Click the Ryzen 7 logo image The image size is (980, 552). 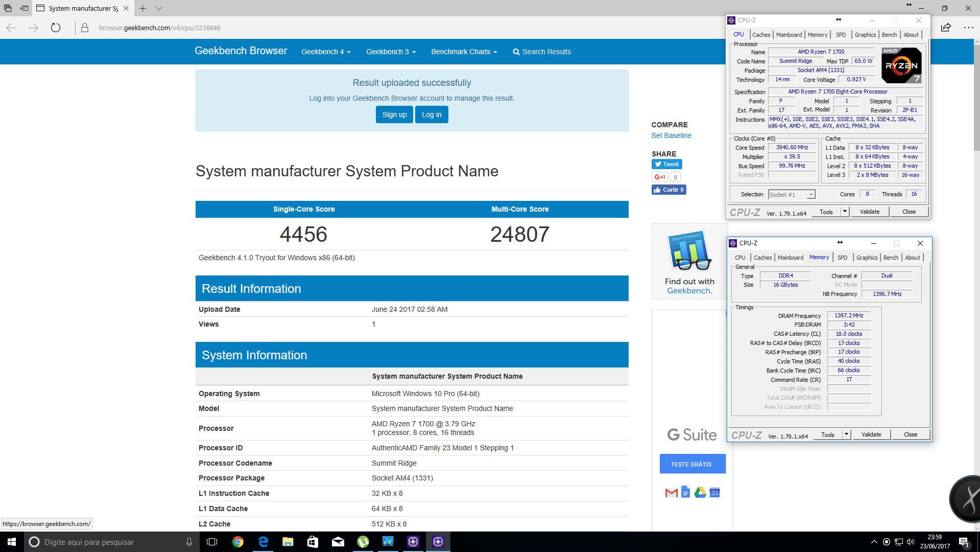coord(901,65)
